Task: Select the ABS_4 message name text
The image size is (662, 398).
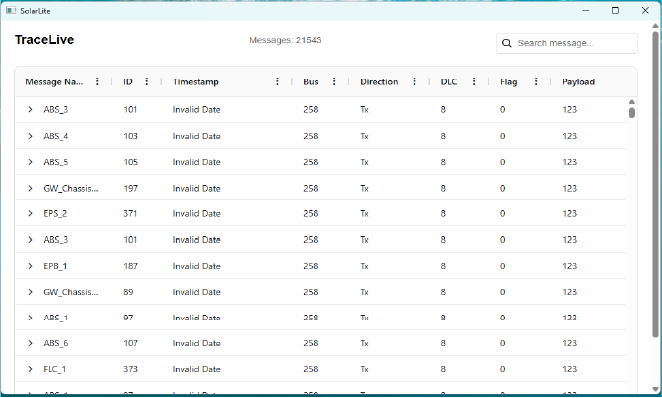Action: click(x=56, y=136)
